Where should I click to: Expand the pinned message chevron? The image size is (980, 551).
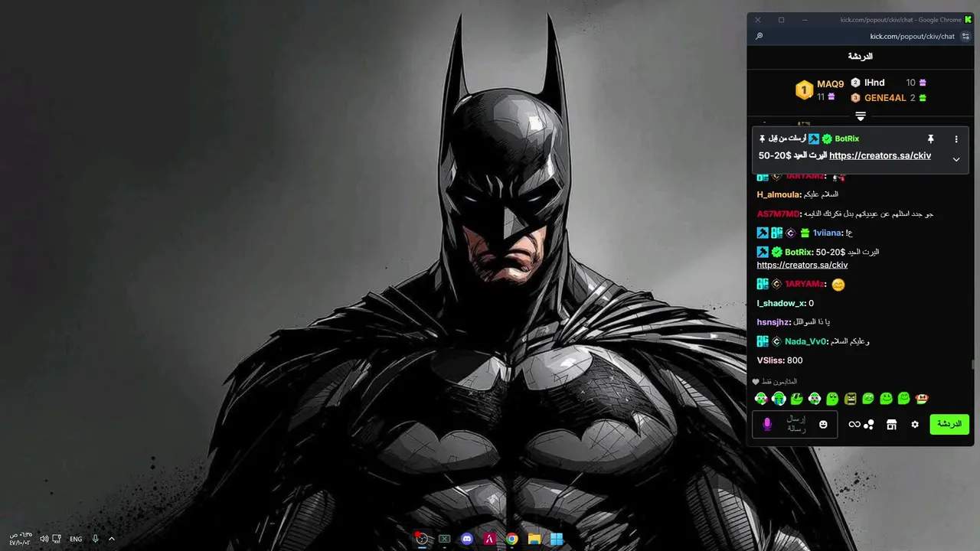pyautogui.click(x=956, y=159)
